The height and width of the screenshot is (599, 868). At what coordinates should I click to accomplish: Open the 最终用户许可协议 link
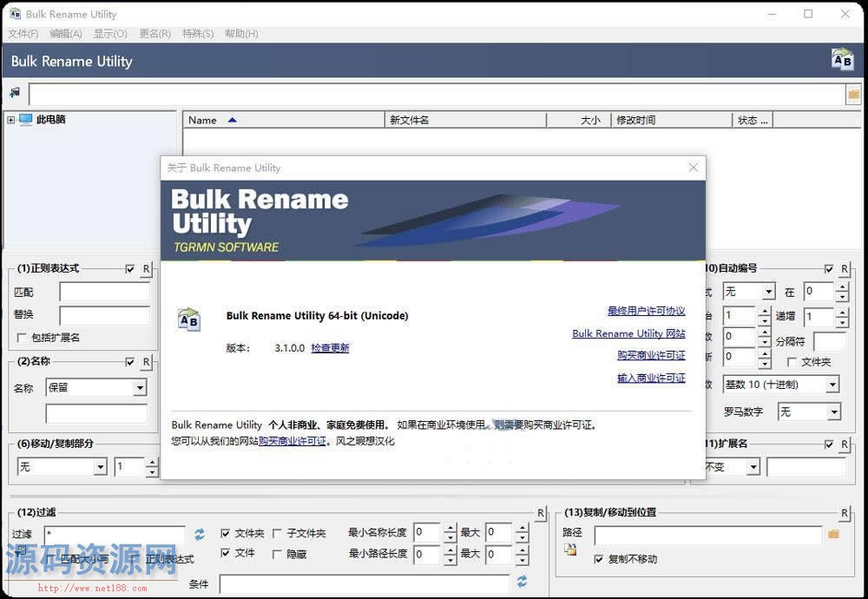646,311
